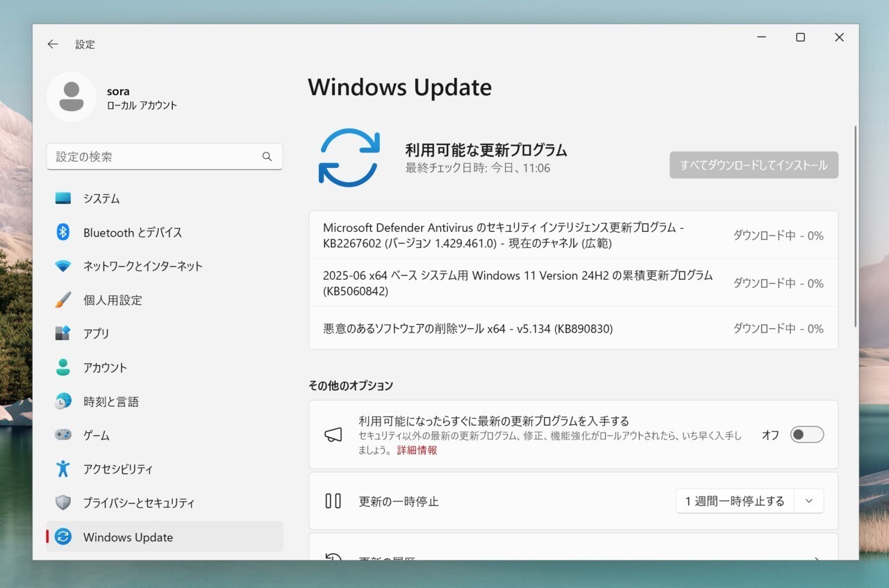Viewport: 889px width, 588px height.
Task: Go to ネットワークとインターネット settings
Action: [165, 266]
